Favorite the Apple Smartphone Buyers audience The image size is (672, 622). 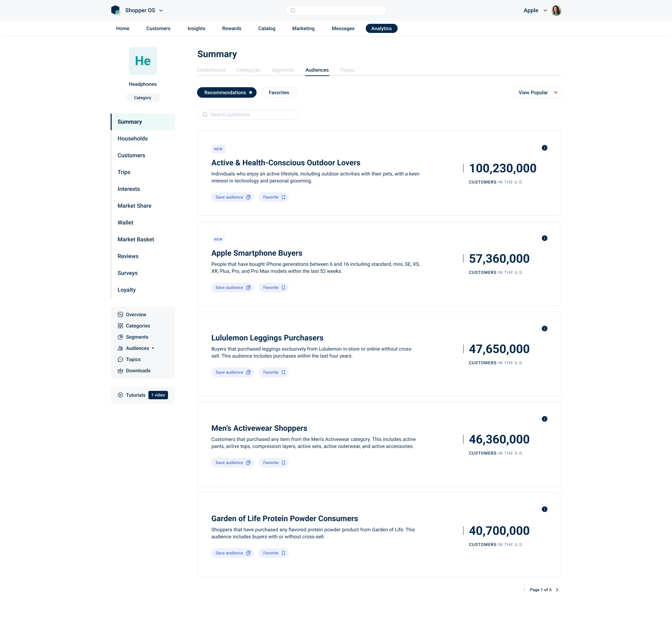[274, 288]
